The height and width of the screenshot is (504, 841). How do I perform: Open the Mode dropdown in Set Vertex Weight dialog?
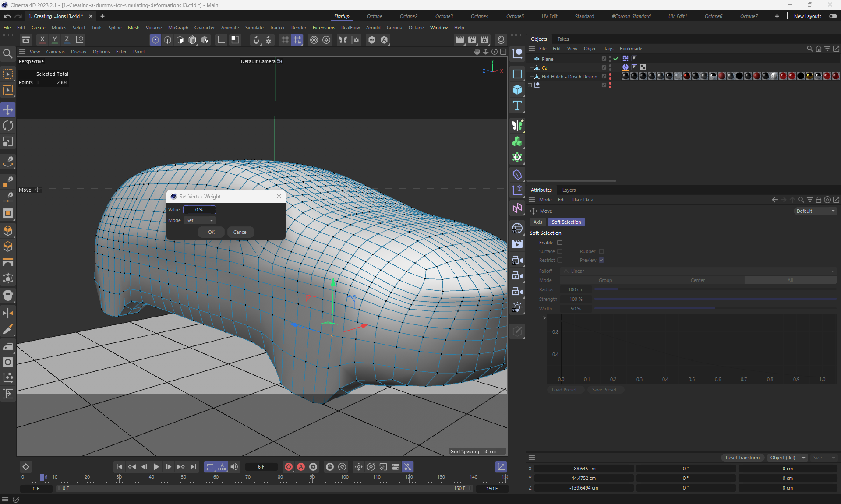point(200,220)
